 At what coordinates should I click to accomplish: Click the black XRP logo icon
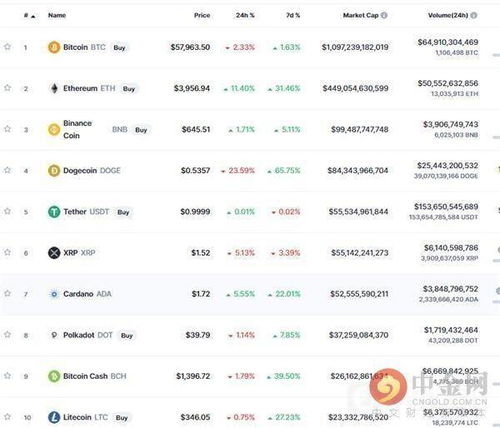coord(54,253)
